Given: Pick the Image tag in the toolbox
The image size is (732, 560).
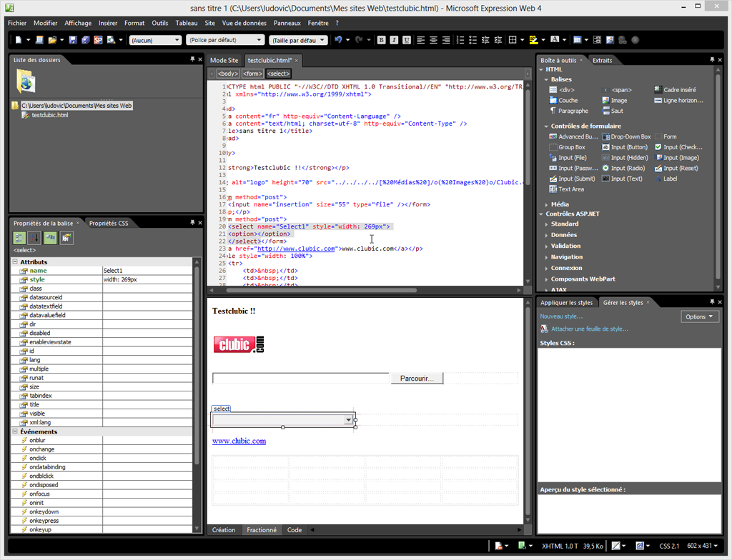Looking at the screenshot, I should [614, 100].
